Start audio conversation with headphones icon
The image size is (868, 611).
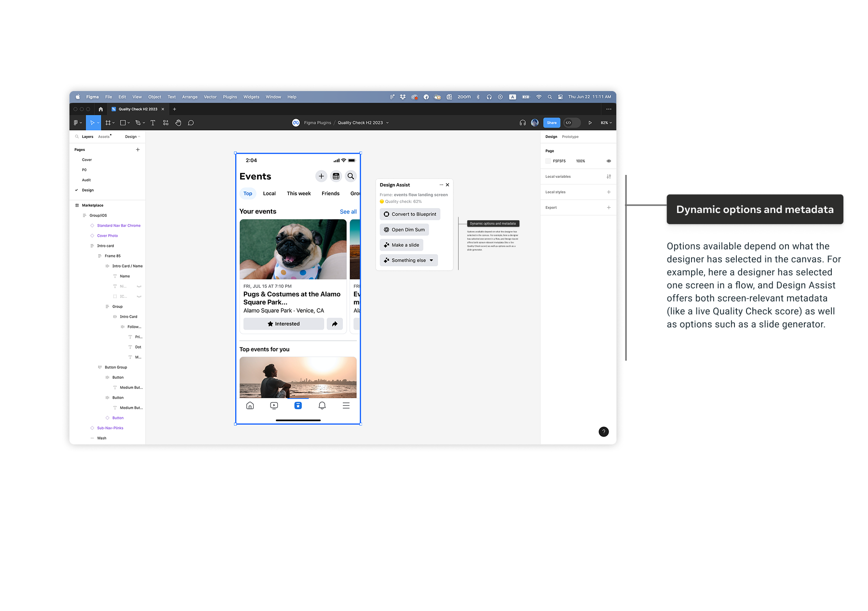(x=522, y=123)
